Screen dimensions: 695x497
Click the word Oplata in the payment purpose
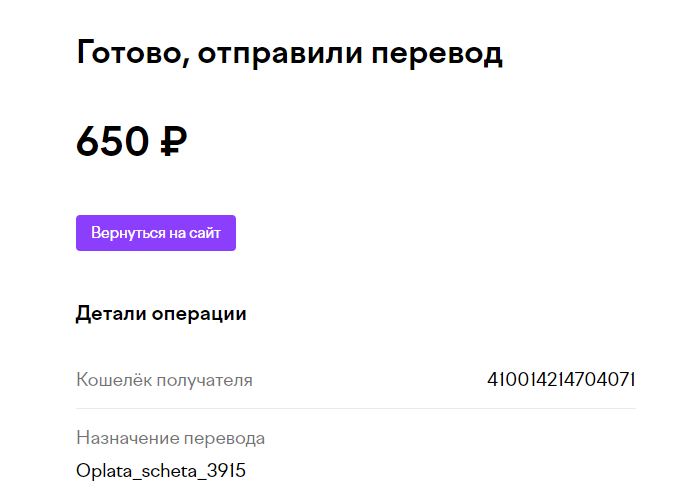pyautogui.click(x=104, y=471)
